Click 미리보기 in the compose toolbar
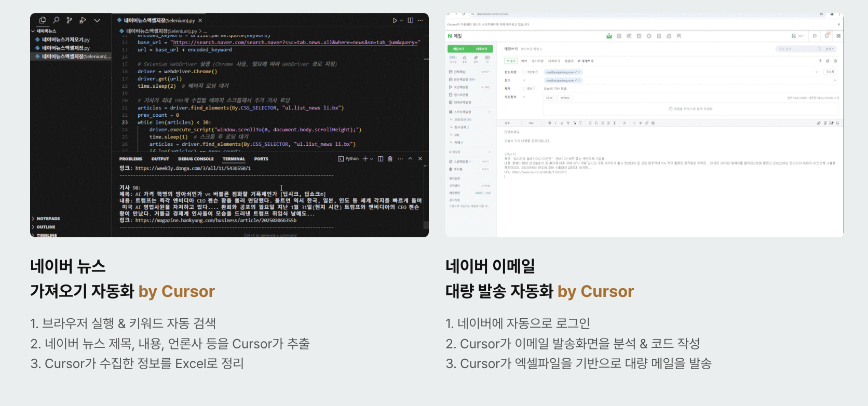This screenshot has width=868, height=406. pyautogui.click(x=554, y=61)
